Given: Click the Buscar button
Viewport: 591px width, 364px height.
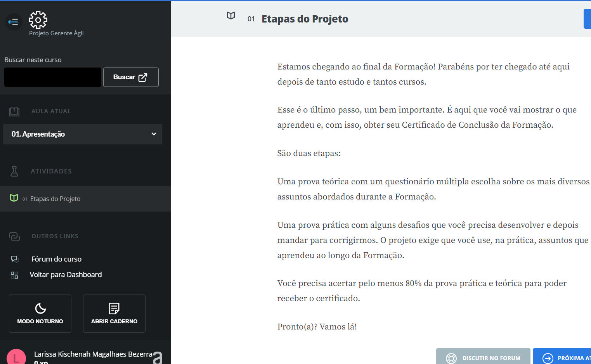Looking at the screenshot, I should (x=131, y=77).
